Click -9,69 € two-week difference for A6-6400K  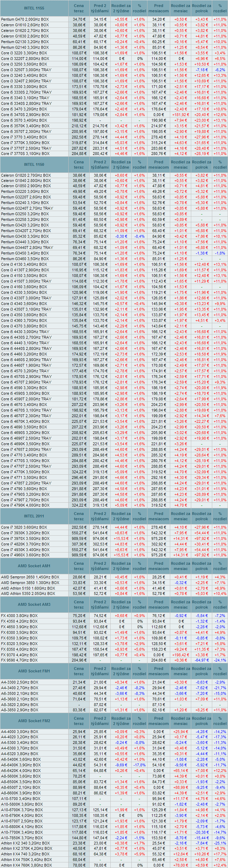pos(121,765)
